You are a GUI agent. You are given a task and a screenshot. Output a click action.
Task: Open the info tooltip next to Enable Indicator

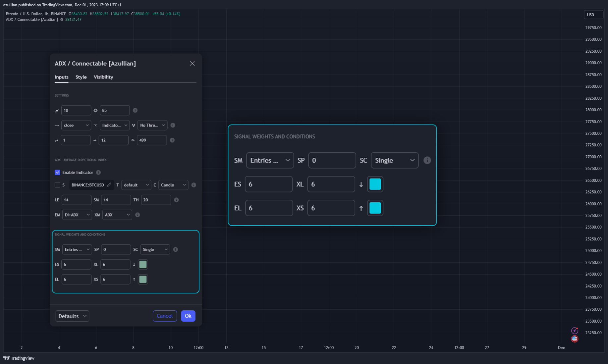pos(98,172)
